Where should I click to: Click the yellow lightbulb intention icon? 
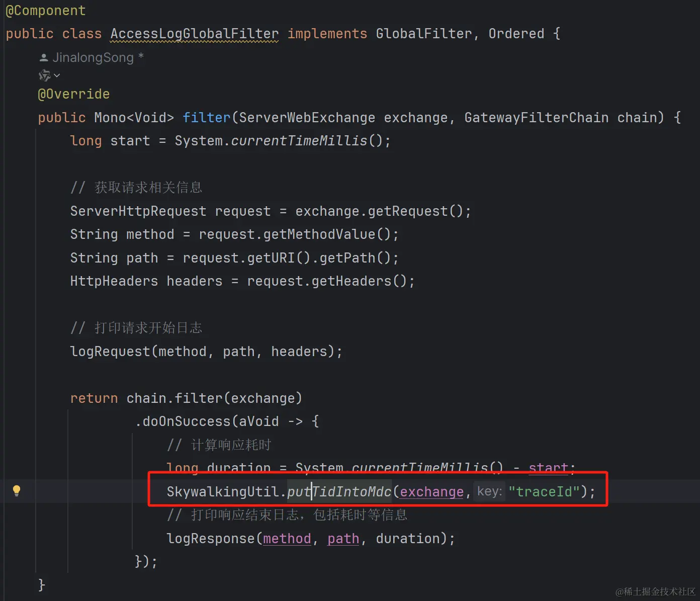tap(17, 490)
